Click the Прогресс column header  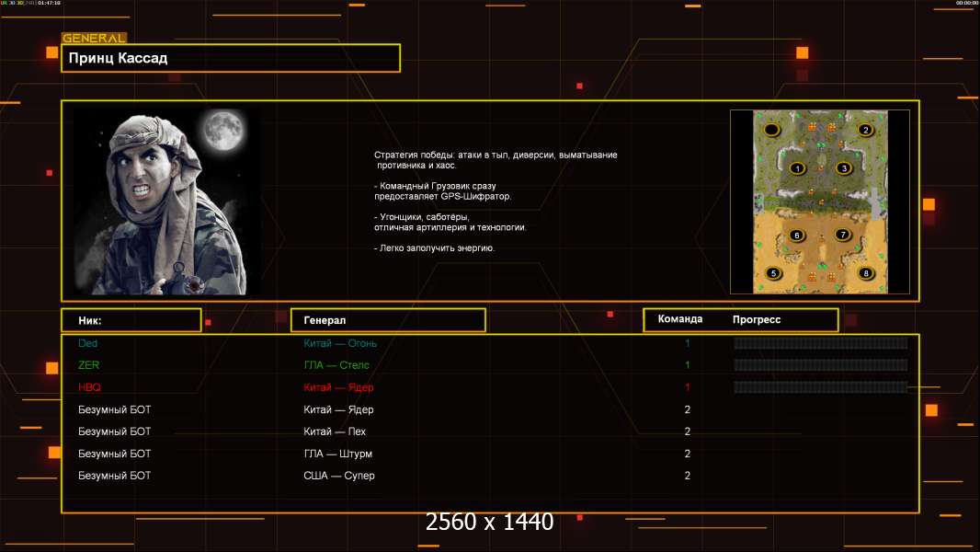point(757,320)
